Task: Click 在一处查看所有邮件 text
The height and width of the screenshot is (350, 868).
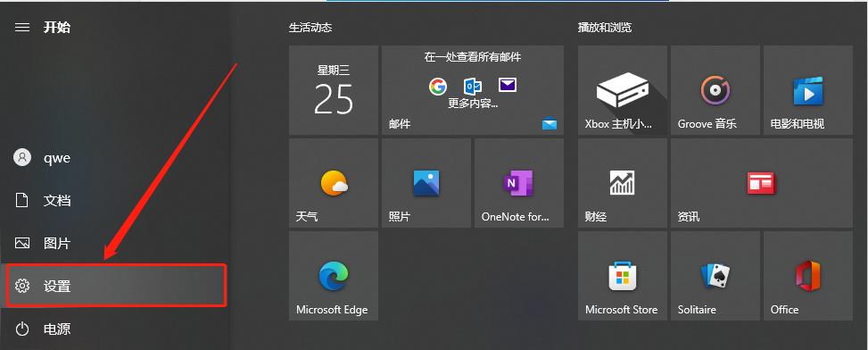Action: tap(473, 57)
